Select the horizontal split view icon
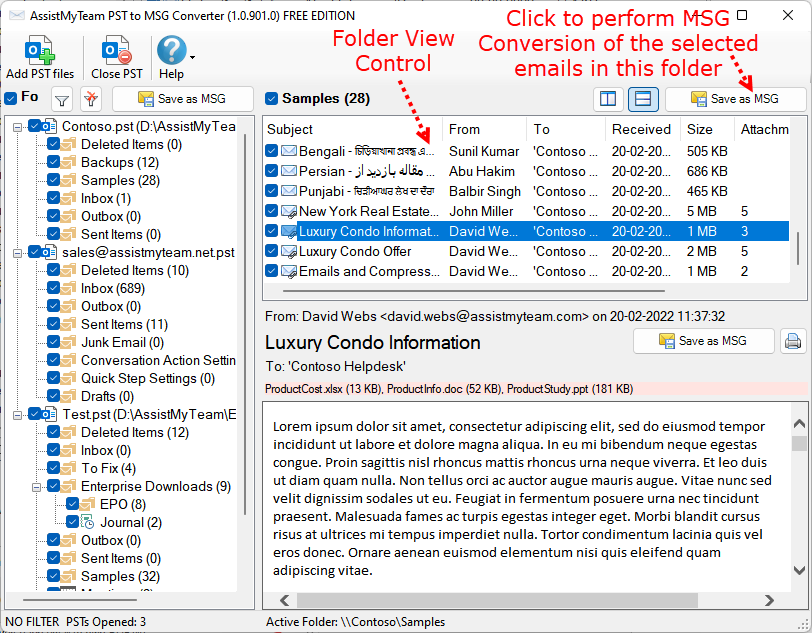Viewport: 812px width, 633px height. (644, 99)
